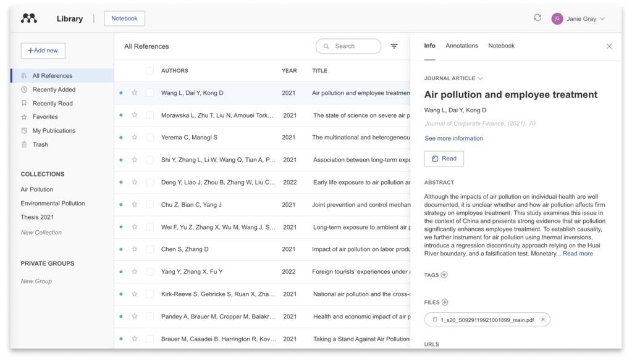The image size is (632, 364).
Task: Add a file with the plus icon
Action: pyautogui.click(x=445, y=302)
